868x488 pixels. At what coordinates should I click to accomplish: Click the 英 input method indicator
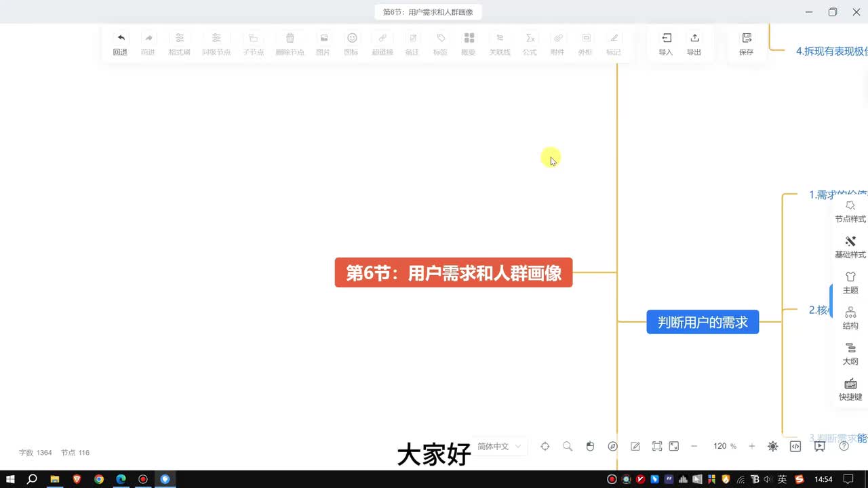point(782,479)
